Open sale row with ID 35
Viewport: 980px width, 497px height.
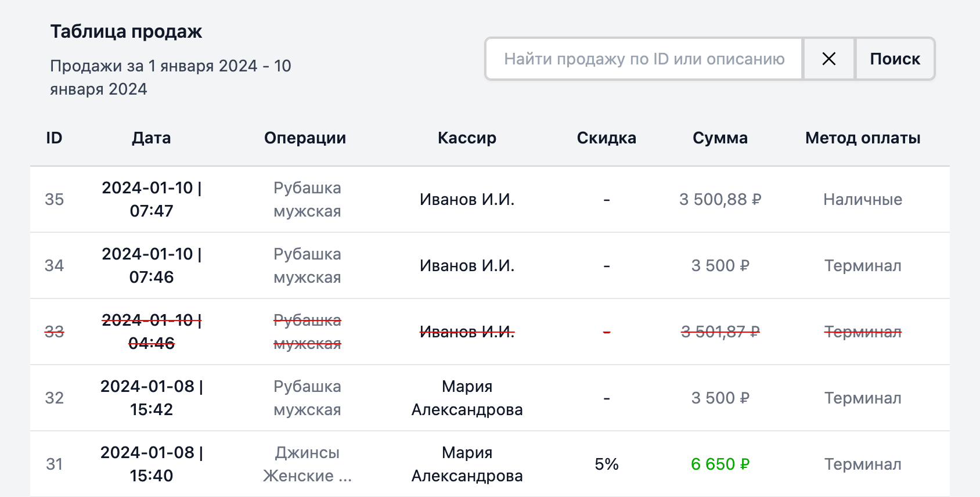click(54, 200)
